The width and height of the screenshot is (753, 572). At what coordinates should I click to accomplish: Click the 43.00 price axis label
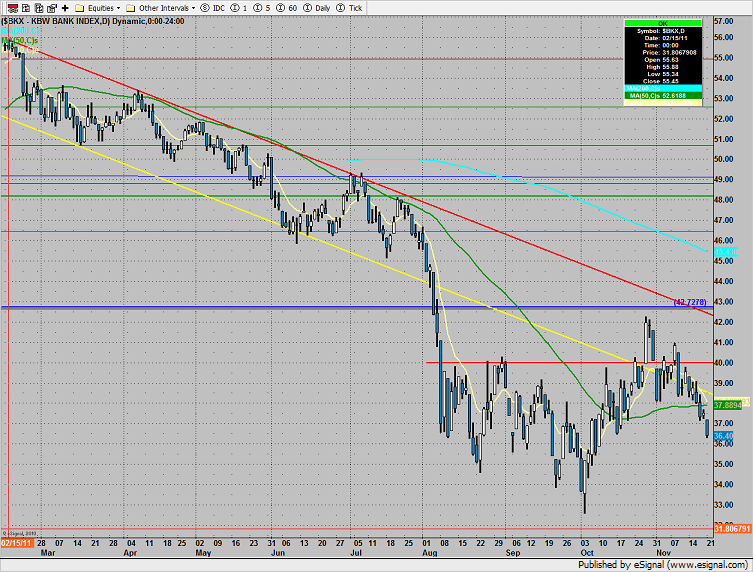point(723,302)
